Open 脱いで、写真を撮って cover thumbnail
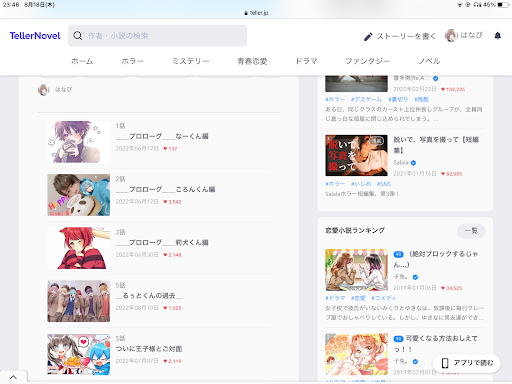The height and width of the screenshot is (384, 512). click(x=356, y=155)
